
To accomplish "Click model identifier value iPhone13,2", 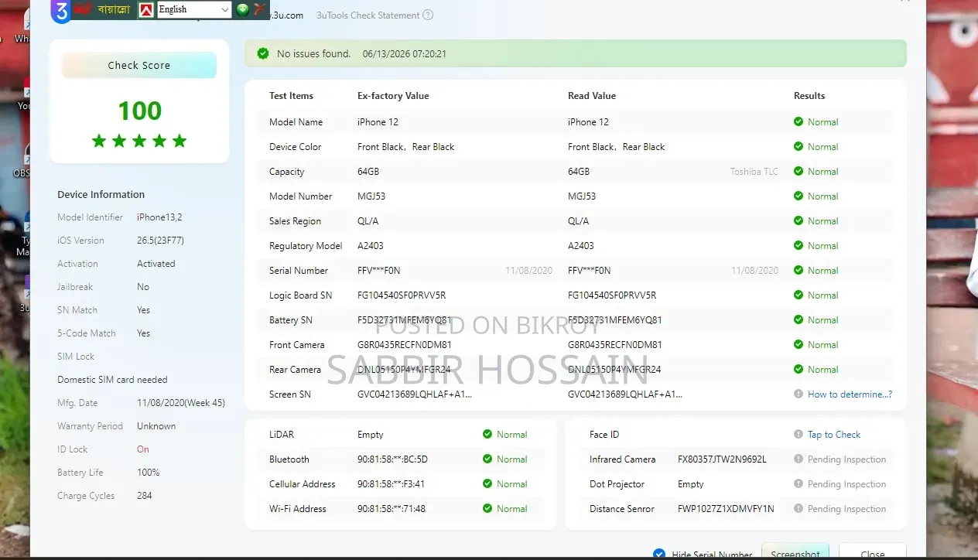I will pos(159,217).
